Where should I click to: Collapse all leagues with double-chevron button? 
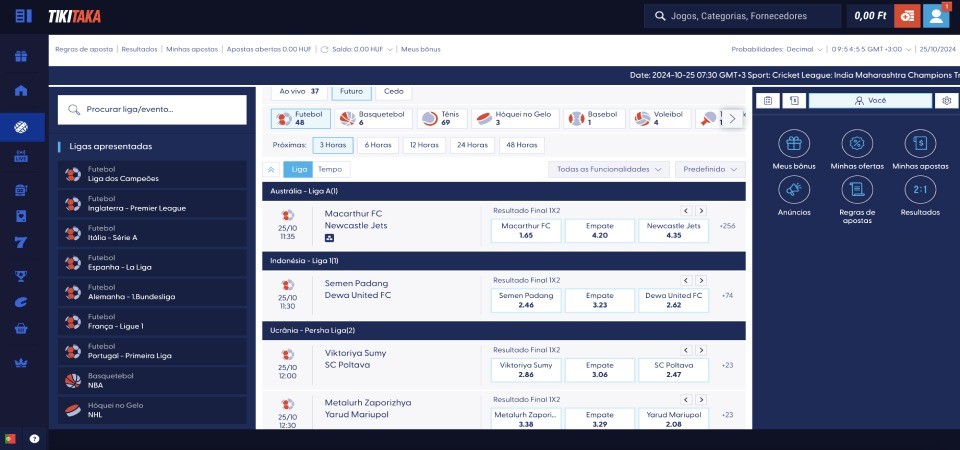(x=271, y=170)
